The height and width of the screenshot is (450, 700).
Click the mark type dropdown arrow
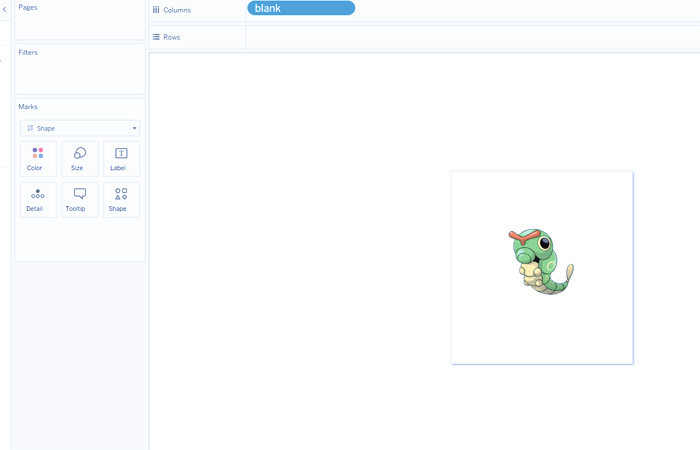click(x=134, y=128)
